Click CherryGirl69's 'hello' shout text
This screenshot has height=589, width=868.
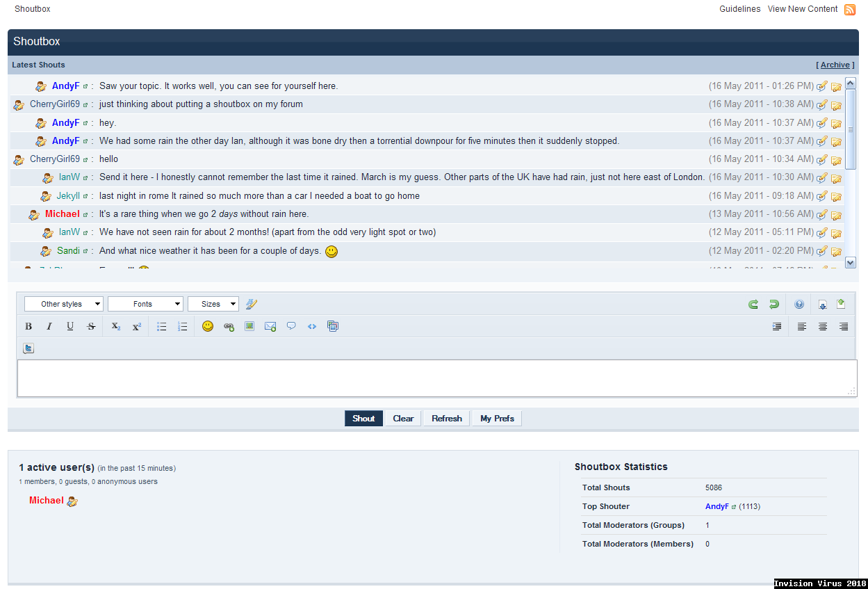tap(109, 159)
